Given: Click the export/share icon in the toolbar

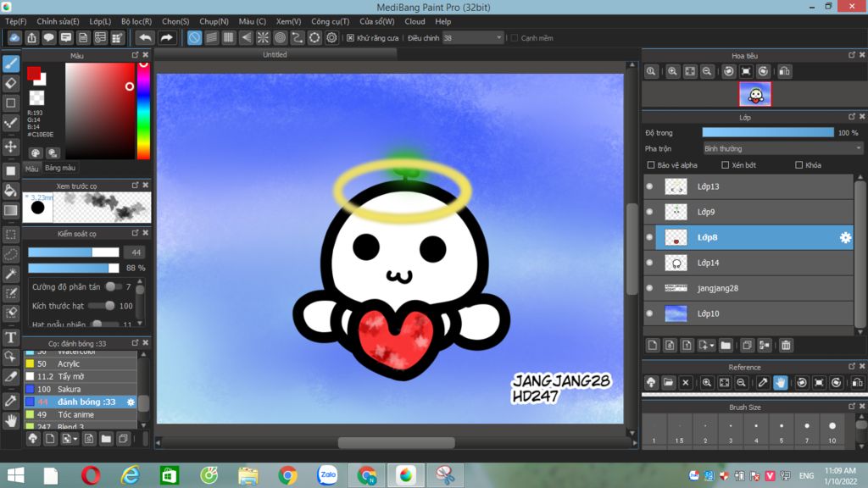Looking at the screenshot, I should pyautogui.click(x=31, y=37).
